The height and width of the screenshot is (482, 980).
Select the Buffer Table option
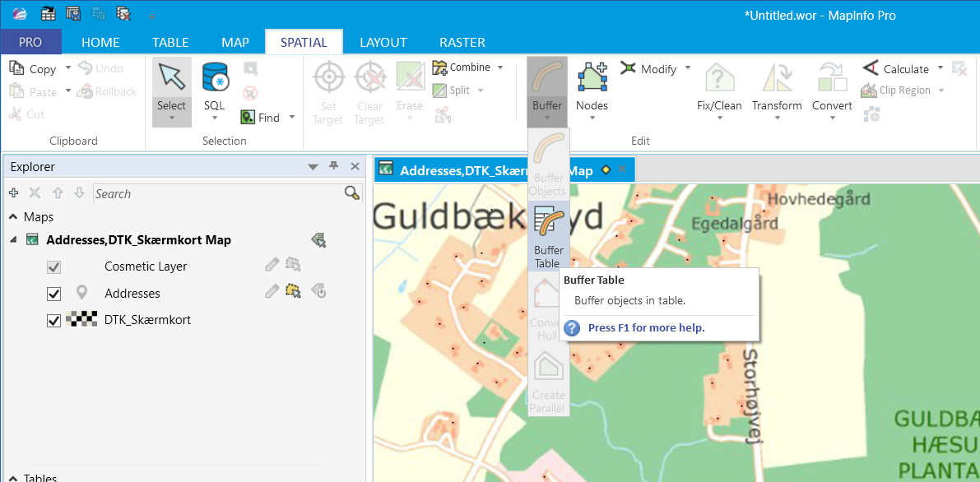(549, 236)
